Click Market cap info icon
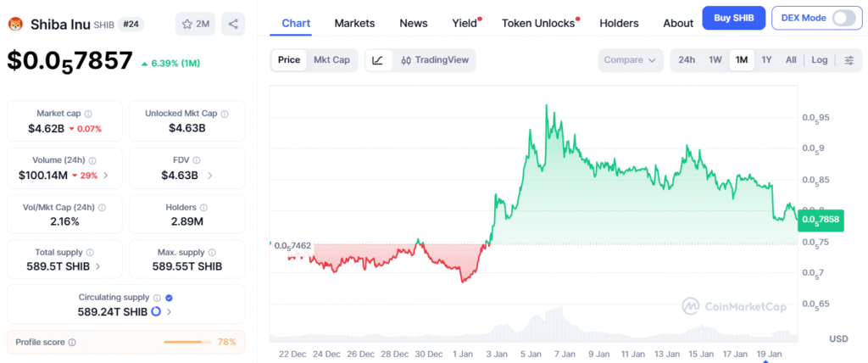This screenshot has width=868, height=363. point(88,114)
